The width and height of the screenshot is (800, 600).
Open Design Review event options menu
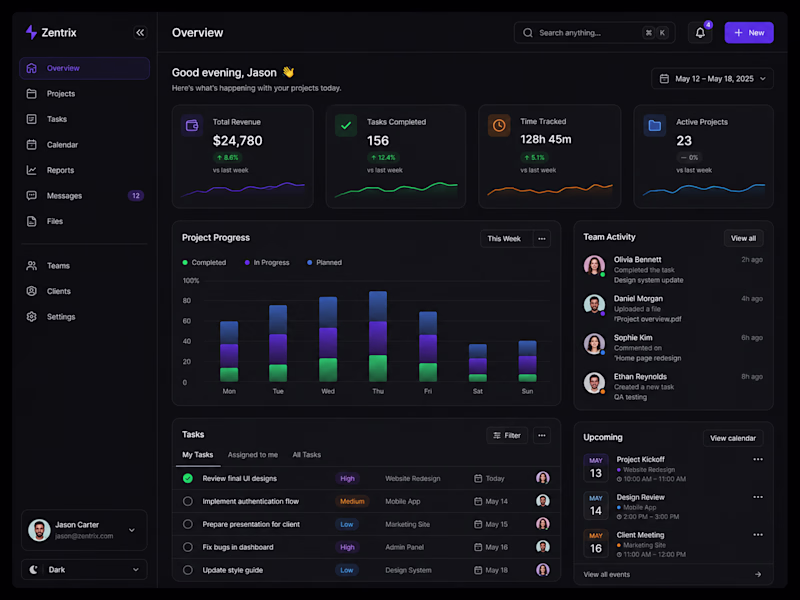coord(758,497)
